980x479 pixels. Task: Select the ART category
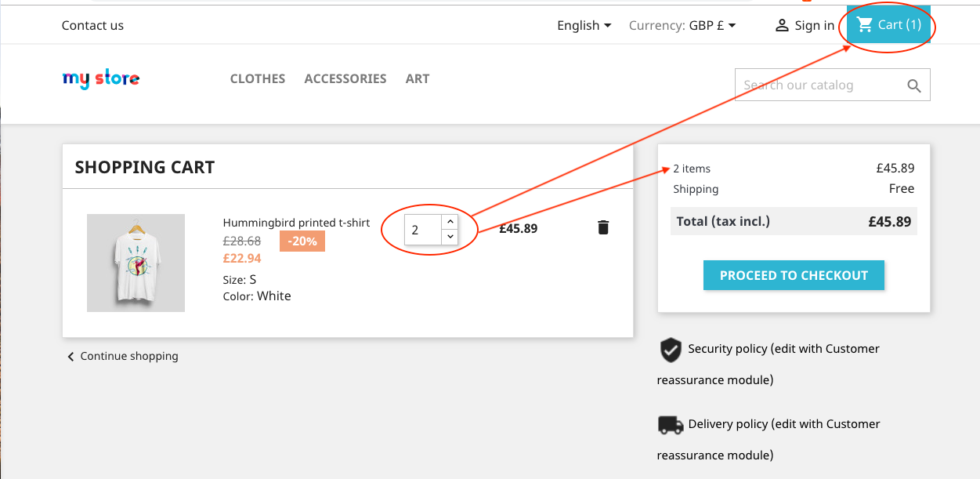point(418,78)
